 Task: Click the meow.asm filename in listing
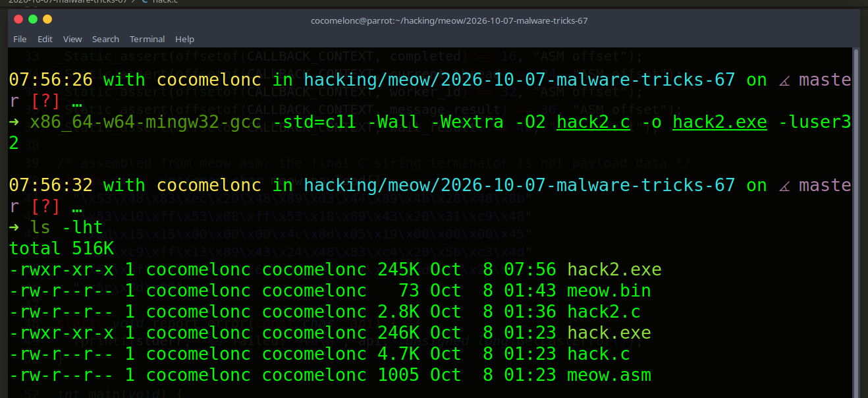[x=609, y=375]
